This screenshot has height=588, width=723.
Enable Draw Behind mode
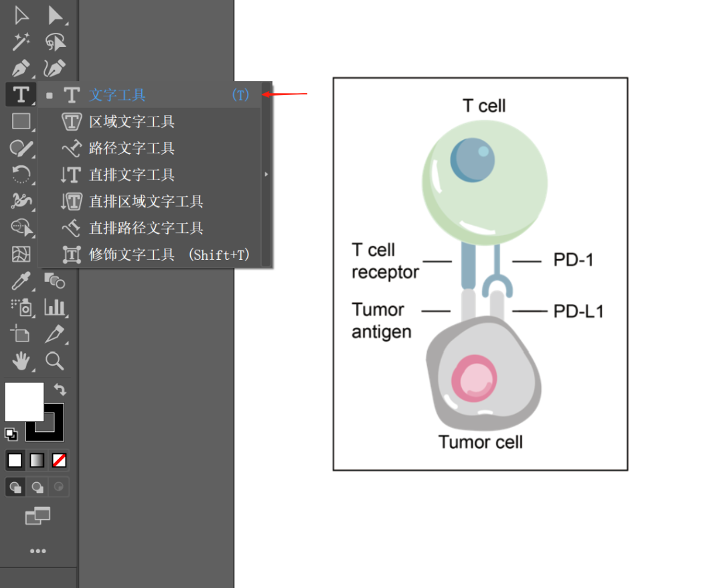tap(37, 487)
